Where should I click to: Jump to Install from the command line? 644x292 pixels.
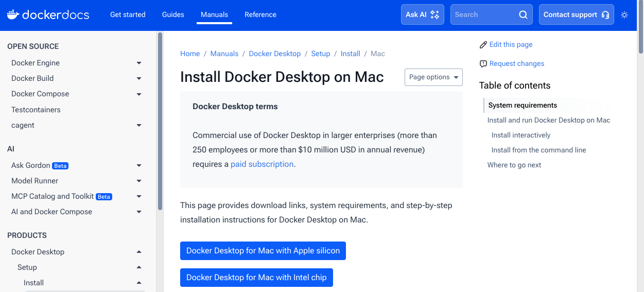[x=539, y=150]
